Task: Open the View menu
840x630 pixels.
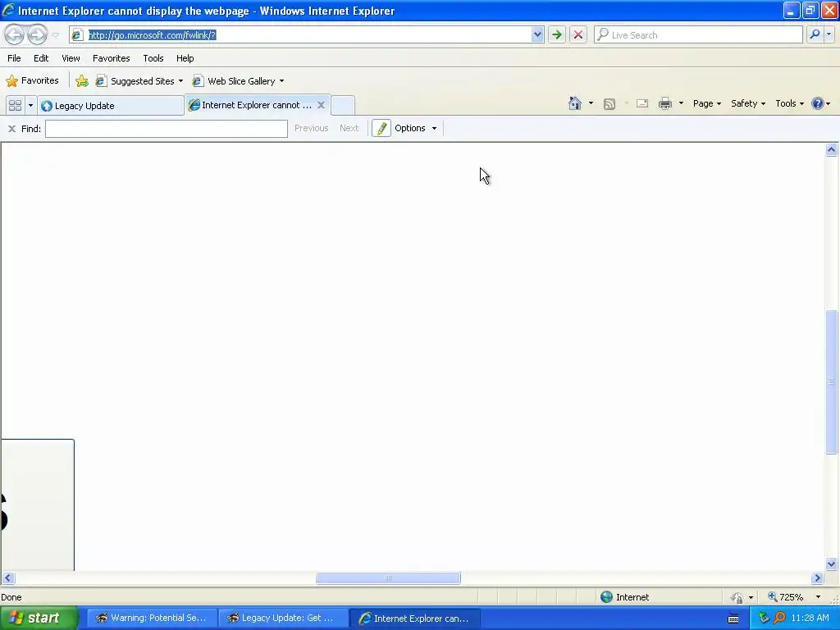Action: [71, 58]
